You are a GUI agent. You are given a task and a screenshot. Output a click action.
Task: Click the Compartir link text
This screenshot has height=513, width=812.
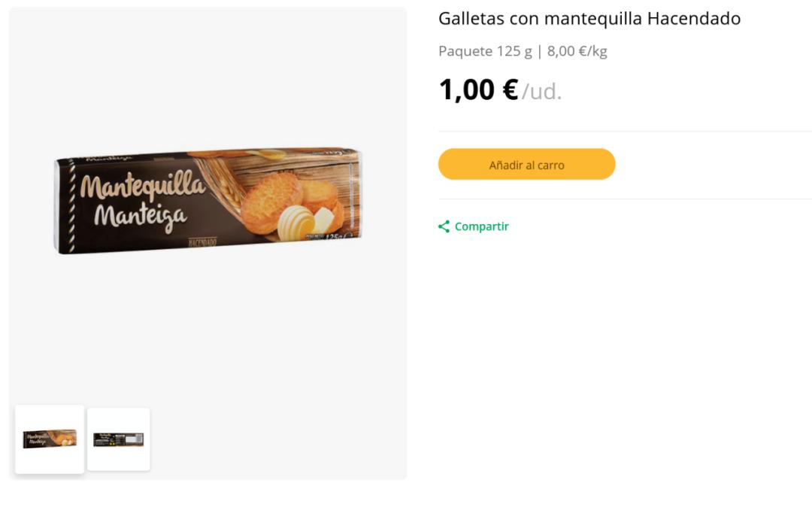point(481,226)
